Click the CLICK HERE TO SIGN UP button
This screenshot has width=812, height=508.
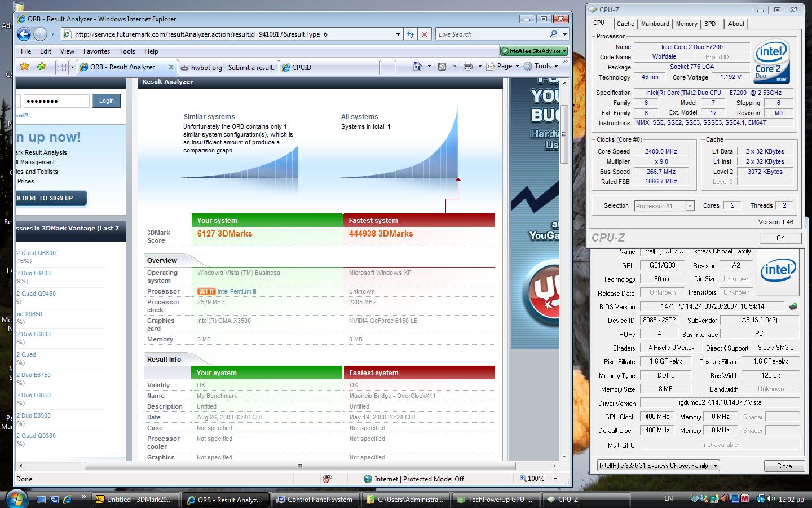(51, 198)
